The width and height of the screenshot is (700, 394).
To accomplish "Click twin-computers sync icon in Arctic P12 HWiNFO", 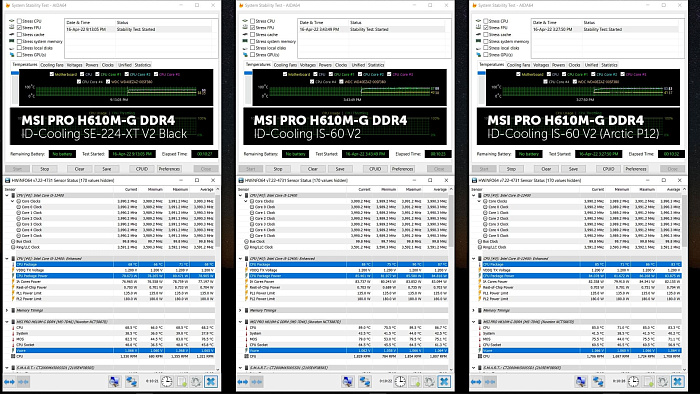I will [x=598, y=382].
